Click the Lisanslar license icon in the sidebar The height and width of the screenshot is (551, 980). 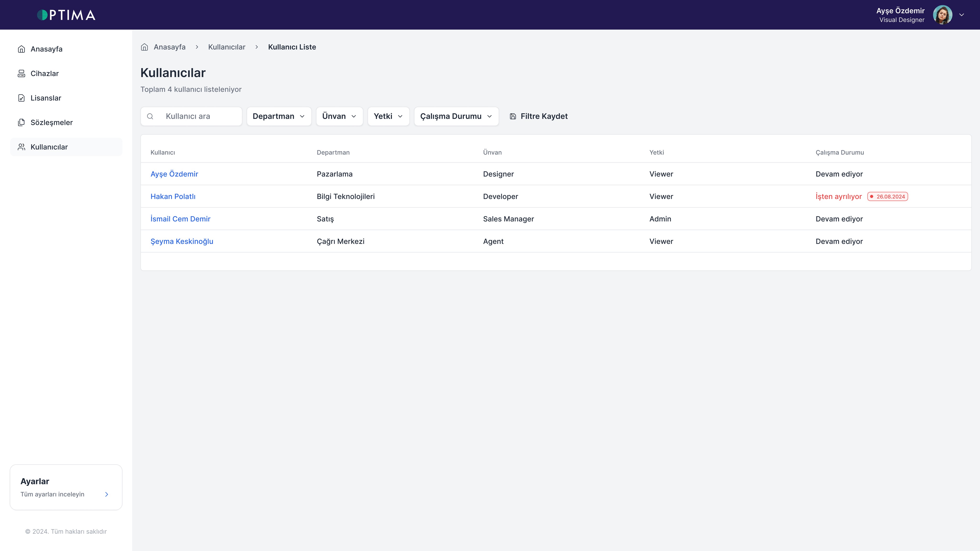point(21,98)
